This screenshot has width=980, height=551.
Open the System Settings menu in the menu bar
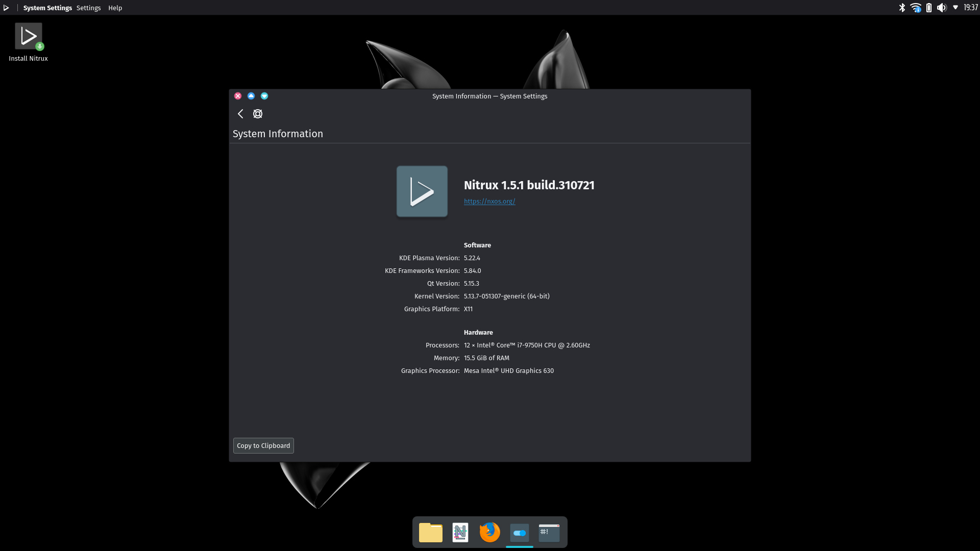[x=47, y=8]
